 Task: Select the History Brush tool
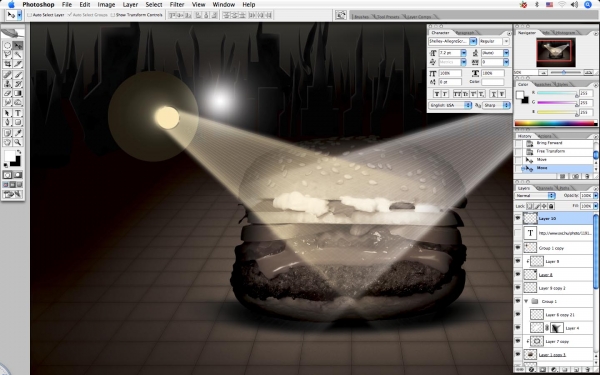(x=18, y=84)
